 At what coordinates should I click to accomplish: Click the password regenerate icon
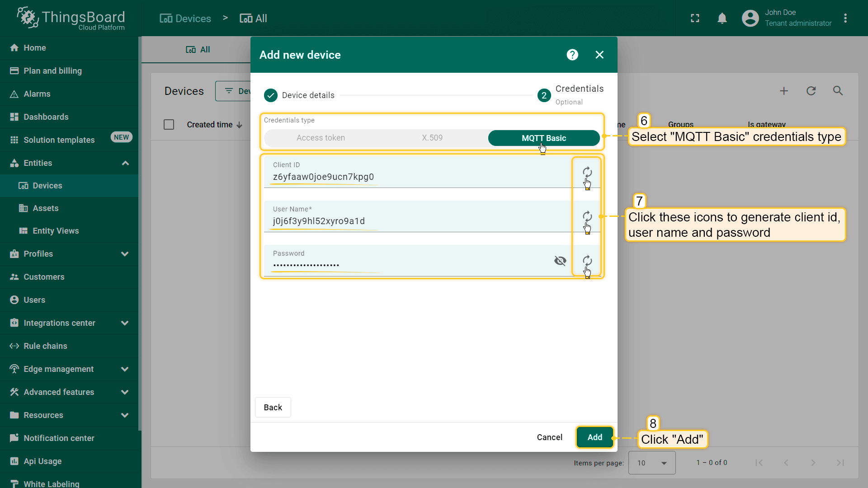pyautogui.click(x=587, y=261)
